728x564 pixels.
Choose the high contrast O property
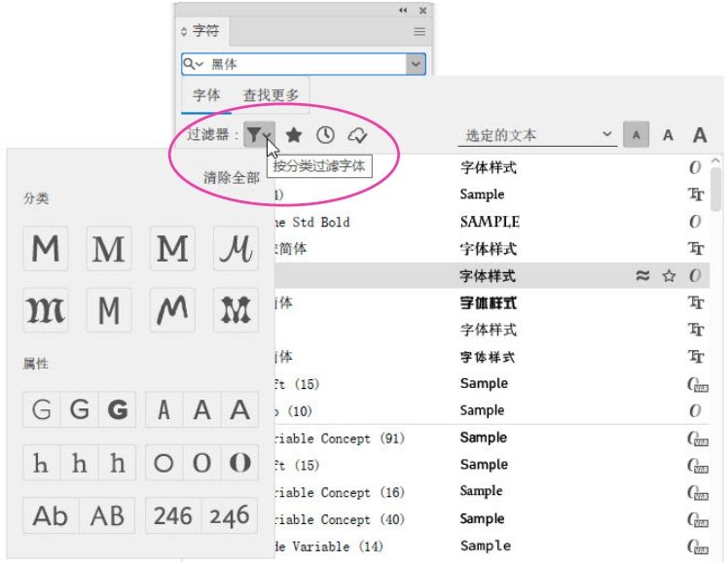(240, 463)
